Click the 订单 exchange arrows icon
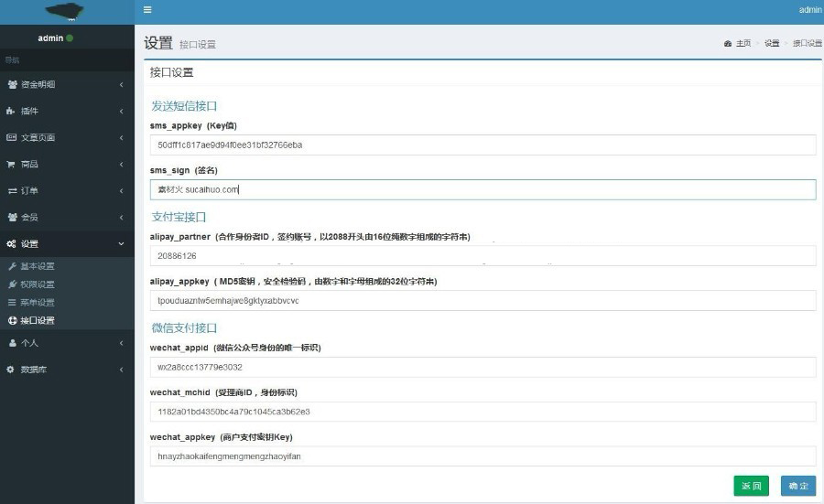 [12, 190]
